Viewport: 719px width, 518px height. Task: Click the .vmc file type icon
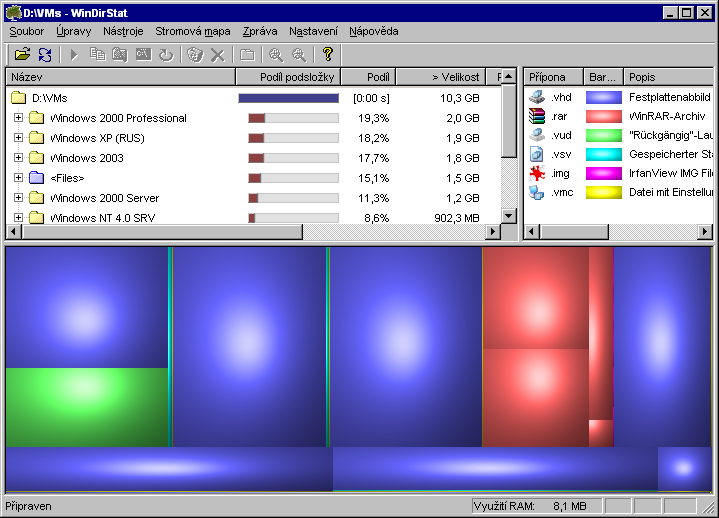click(x=536, y=192)
